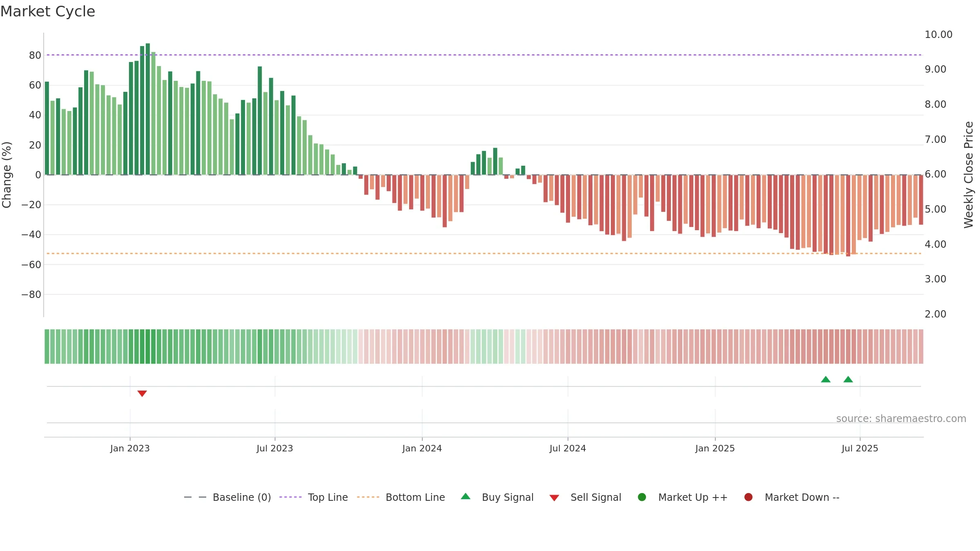Click the Weekly Close Price axis title
The image size is (980, 551).
tap(969, 175)
